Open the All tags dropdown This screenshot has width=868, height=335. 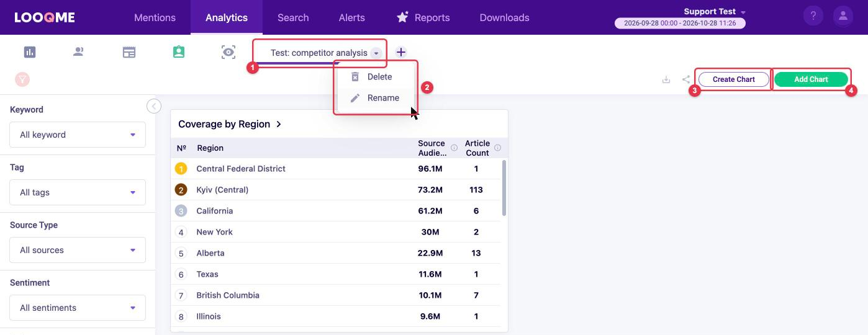click(x=78, y=192)
